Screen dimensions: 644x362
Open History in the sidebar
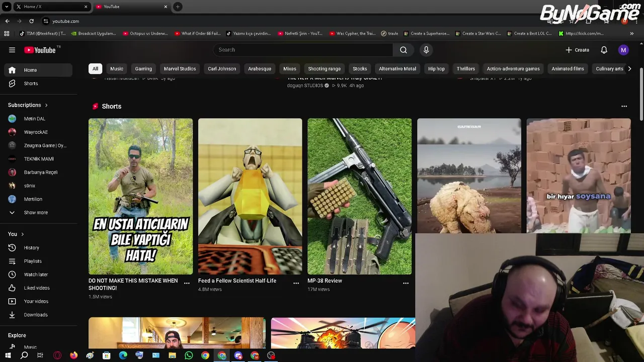pos(38,248)
